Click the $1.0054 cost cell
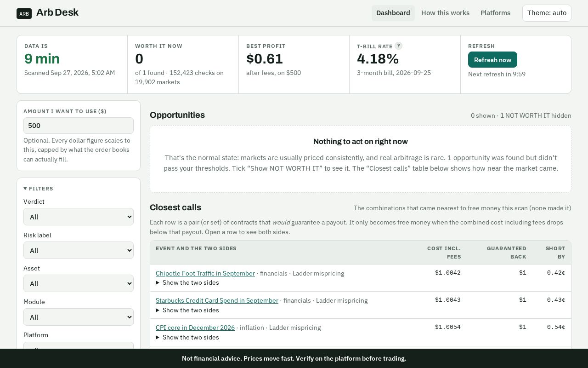 click(448, 327)
